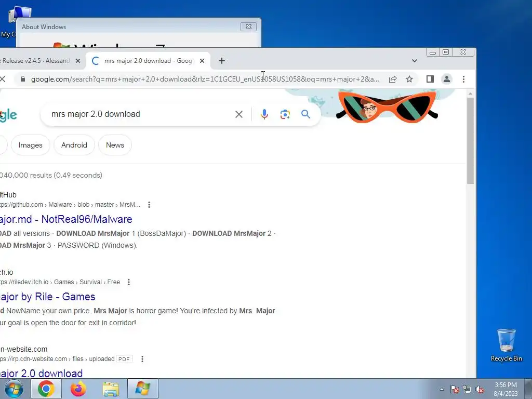Open the Recycle Bin desktop icon

click(506, 345)
